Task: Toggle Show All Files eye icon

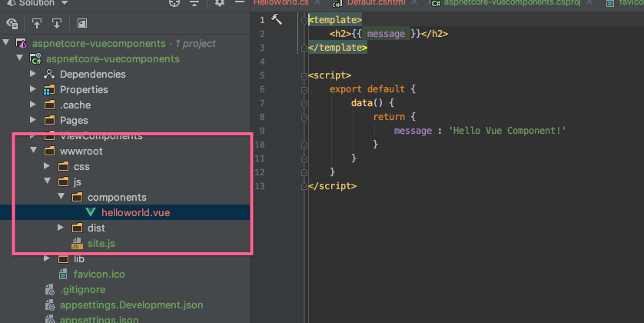Action: click(x=12, y=23)
